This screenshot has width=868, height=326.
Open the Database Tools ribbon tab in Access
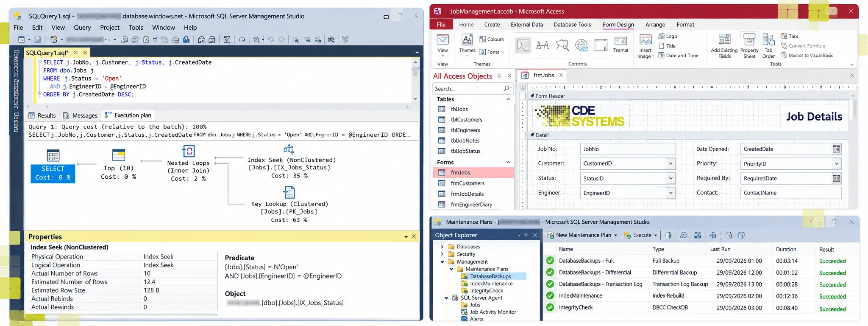click(572, 25)
